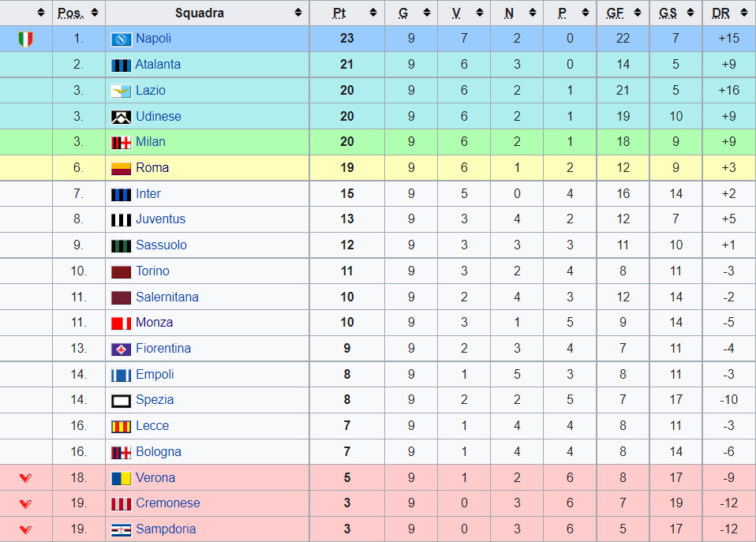This screenshot has height=542, width=756.
Task: Sort table by DR column arrows
Action: coord(743,13)
